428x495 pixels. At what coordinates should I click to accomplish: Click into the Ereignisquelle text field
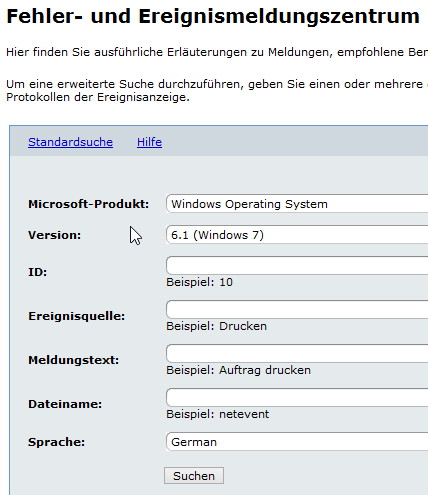[x=297, y=310]
